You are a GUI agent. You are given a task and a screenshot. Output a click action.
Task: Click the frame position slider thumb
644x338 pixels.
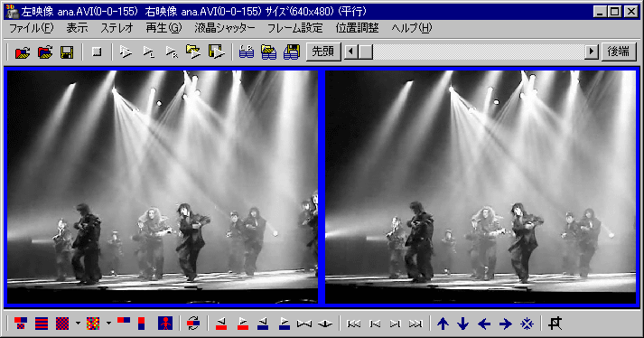pyautogui.click(x=366, y=52)
